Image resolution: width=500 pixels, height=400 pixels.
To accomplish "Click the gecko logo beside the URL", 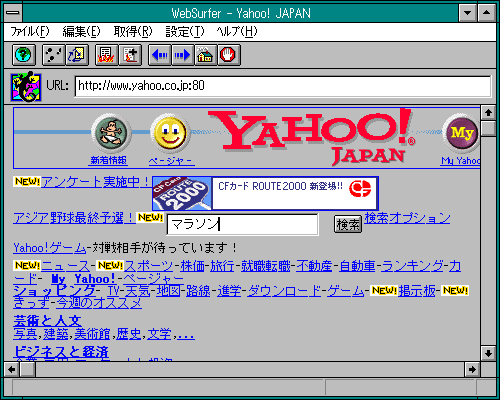I will pos(26,87).
